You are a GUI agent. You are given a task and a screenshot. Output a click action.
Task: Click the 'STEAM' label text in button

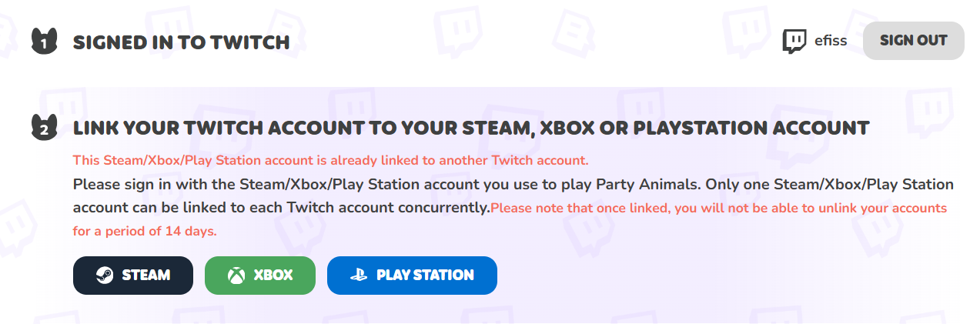[x=146, y=276]
